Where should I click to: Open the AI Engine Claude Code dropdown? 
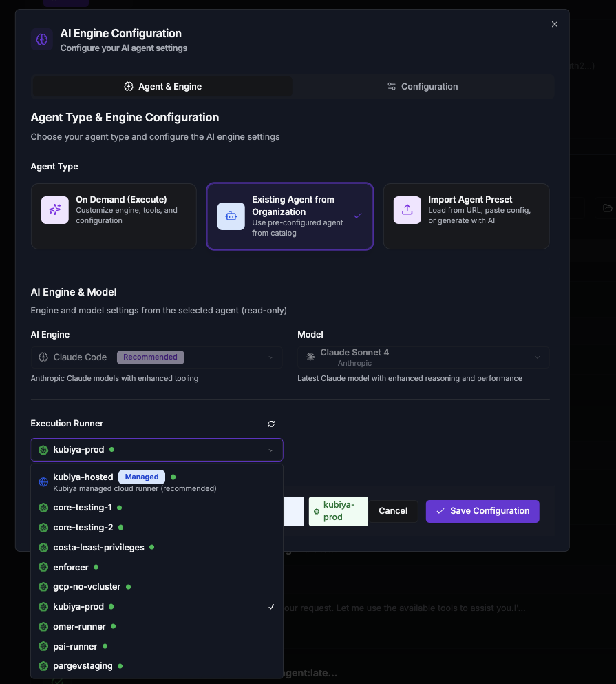coord(157,357)
